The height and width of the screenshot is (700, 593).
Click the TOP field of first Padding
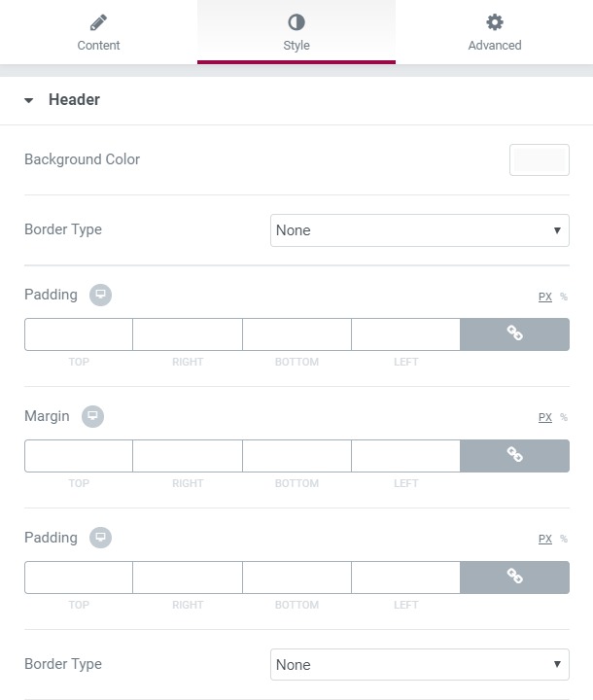pyautogui.click(x=79, y=334)
